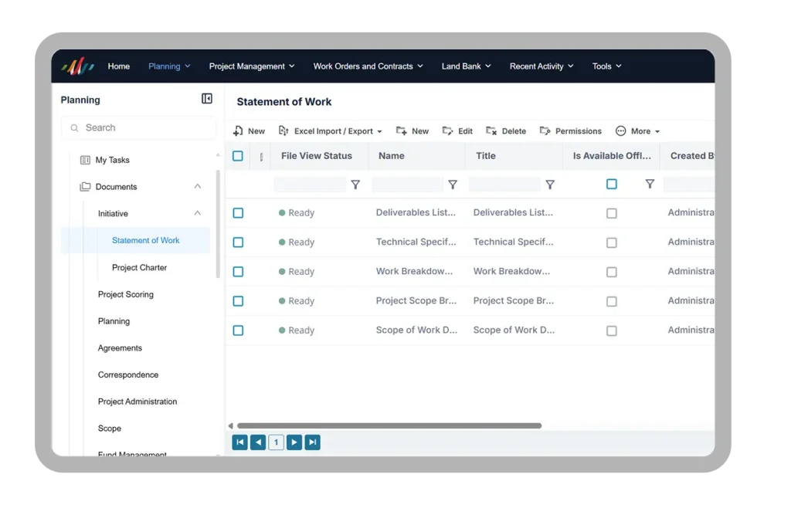Toggle offline checkbox for Deliverables List
The width and height of the screenshot is (791, 532).
[612, 213]
